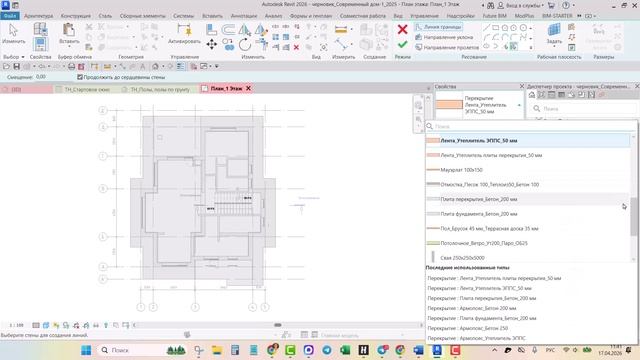This screenshot has width=640, height=360.
Task: Select recent type Армопояс_Бетон 250
Action: [x=468, y=328]
